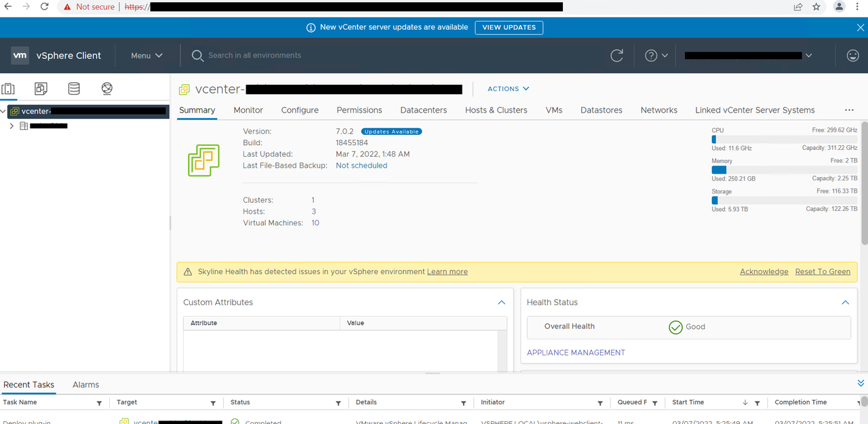Collapse the Health Status panel
The width and height of the screenshot is (868, 424).
coord(845,303)
